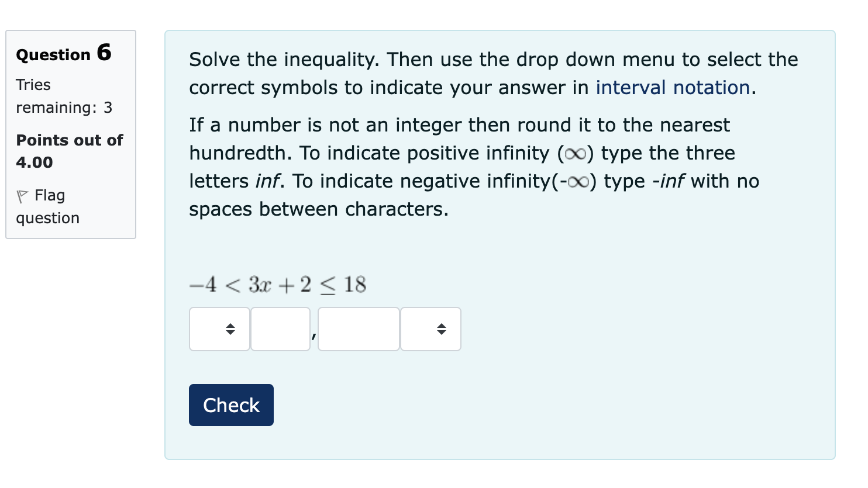This screenshot has width=868, height=488.
Task: Click the up-down arrow in right bracket selector
Action: tap(442, 328)
